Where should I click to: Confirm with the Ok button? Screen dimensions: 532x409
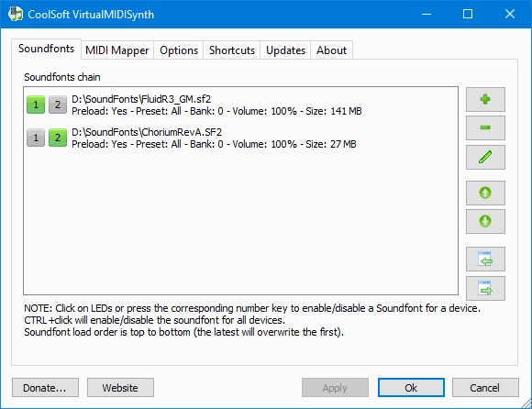[411, 388]
